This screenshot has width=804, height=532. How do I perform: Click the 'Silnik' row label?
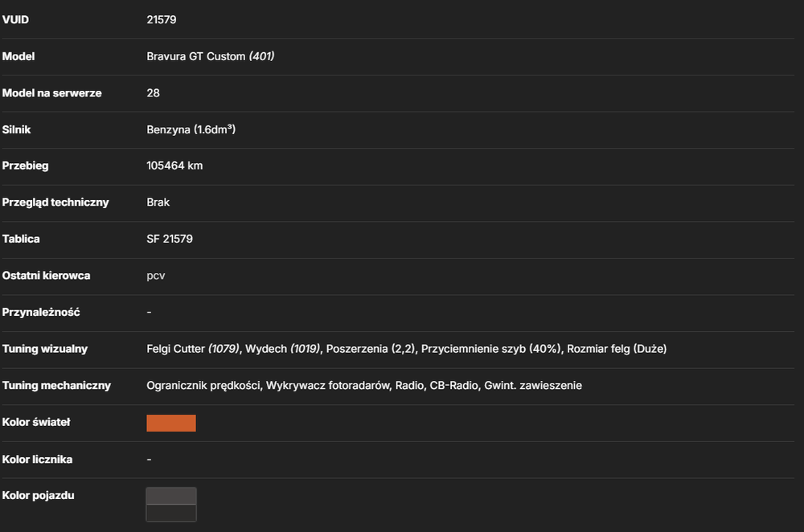(x=16, y=129)
